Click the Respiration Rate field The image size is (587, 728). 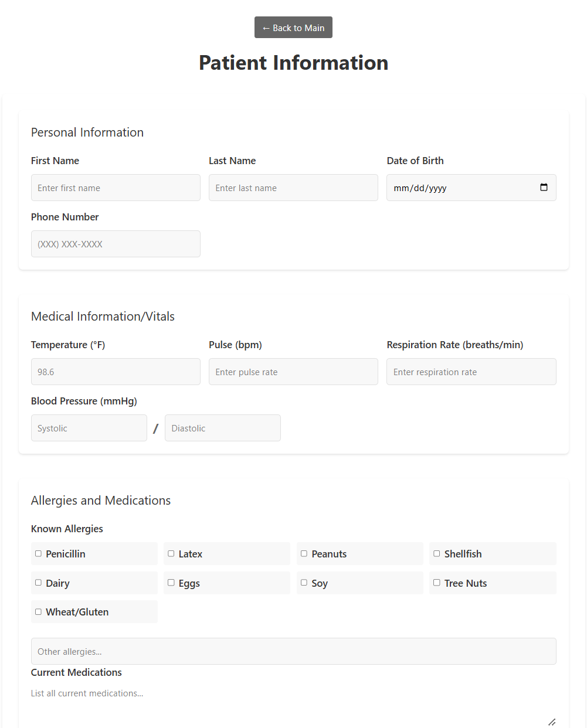pyautogui.click(x=471, y=372)
